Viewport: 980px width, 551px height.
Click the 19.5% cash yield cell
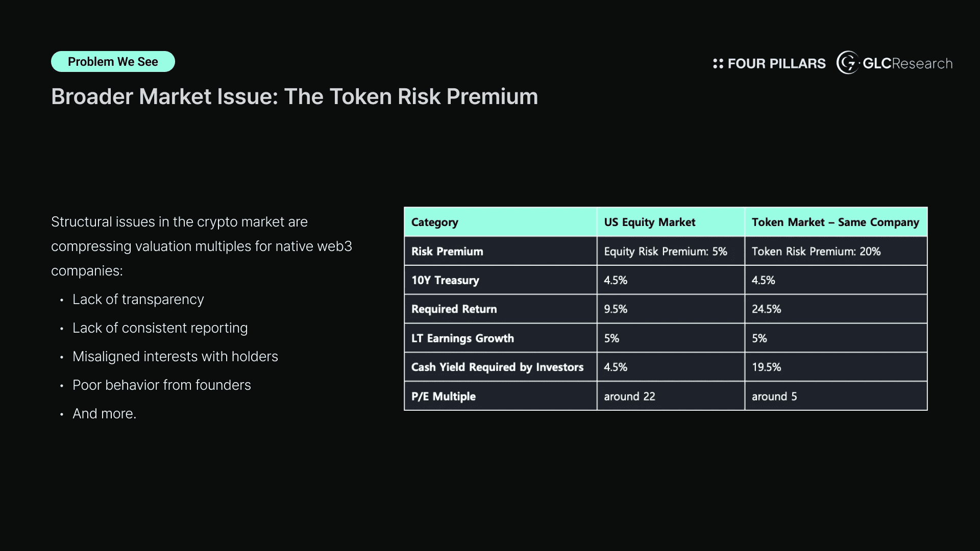[x=836, y=367]
